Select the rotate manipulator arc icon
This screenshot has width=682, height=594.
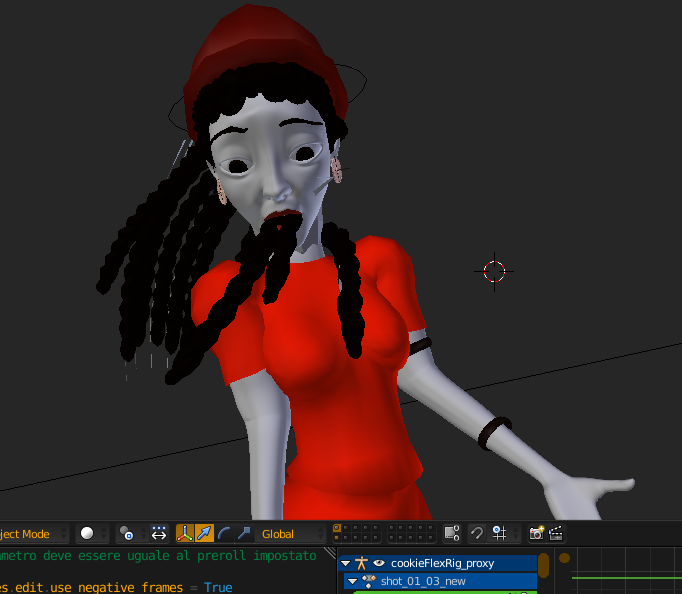click(224, 534)
